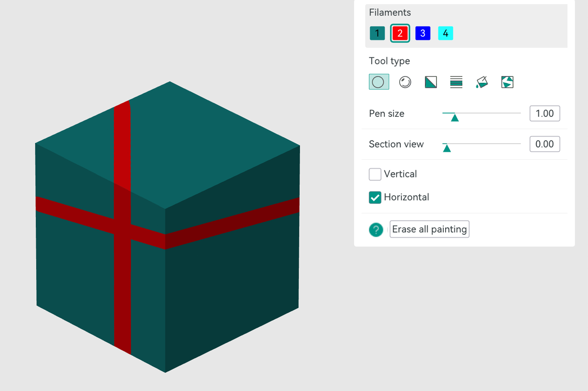Click the Pen size label
This screenshot has height=391, width=588.
click(x=387, y=113)
